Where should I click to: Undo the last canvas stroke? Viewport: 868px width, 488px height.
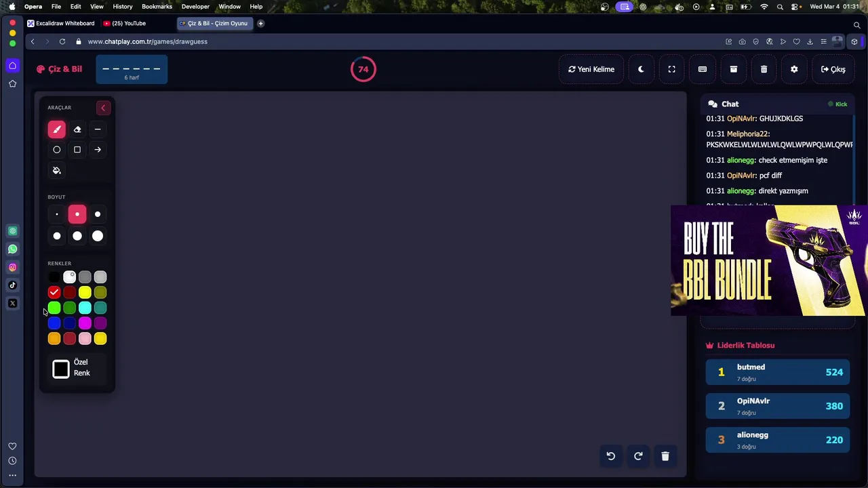(x=610, y=456)
